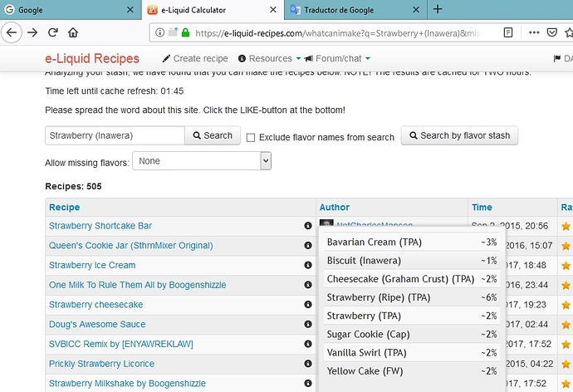The height and width of the screenshot is (392, 573).
Task: Switch to Traductor de Google tab
Action: (355, 10)
